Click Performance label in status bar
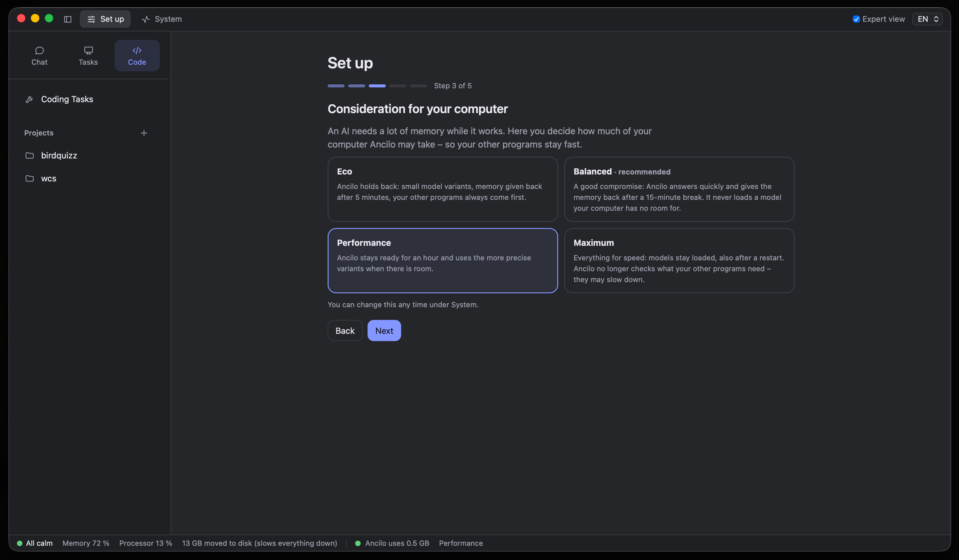The width and height of the screenshot is (959, 560). [461, 543]
